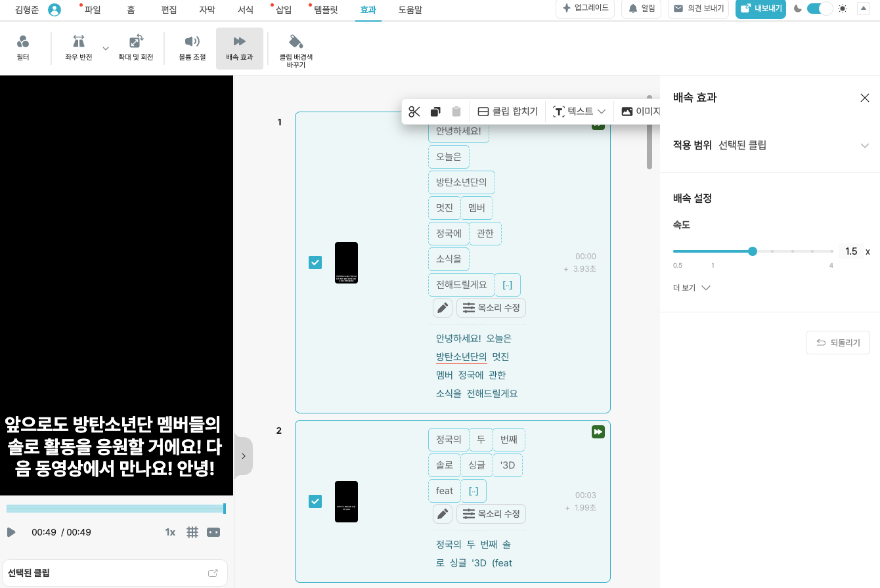Click the 이미지 button in floating toolbar

640,112
